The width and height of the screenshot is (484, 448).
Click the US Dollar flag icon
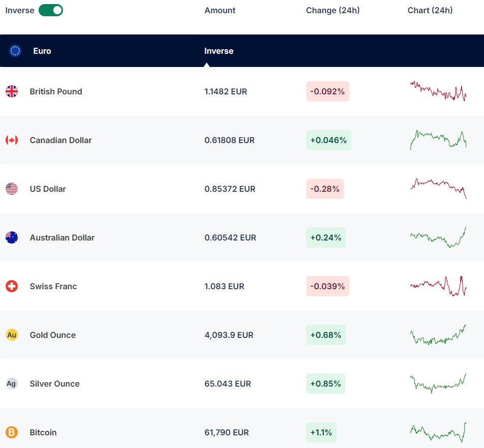tap(12, 189)
